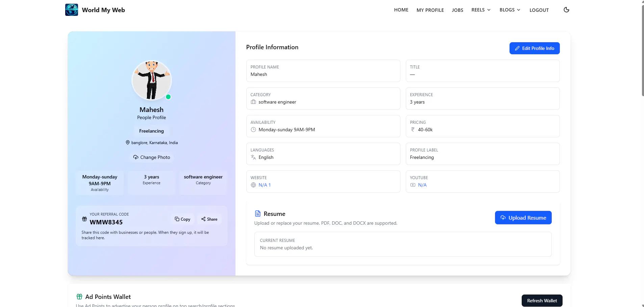Image resolution: width=644 pixels, height=307 pixels.
Task: Log out using the Logout menu item
Action: click(539, 10)
